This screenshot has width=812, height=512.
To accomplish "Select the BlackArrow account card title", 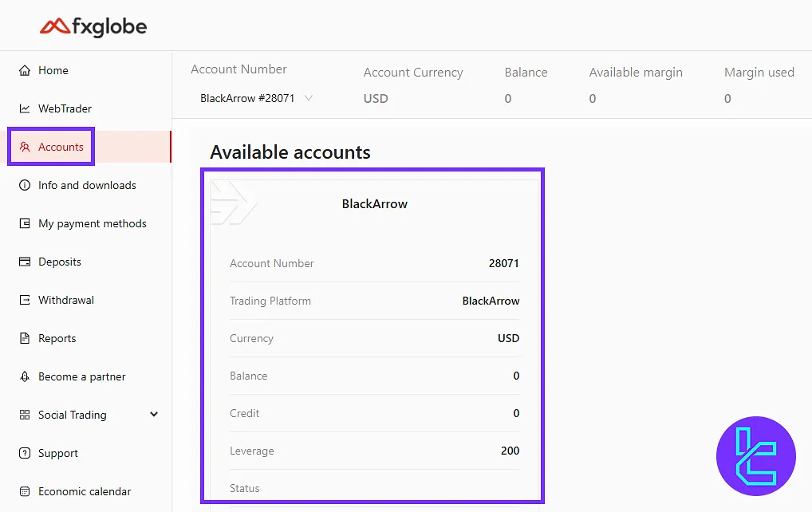I will pyautogui.click(x=374, y=203).
